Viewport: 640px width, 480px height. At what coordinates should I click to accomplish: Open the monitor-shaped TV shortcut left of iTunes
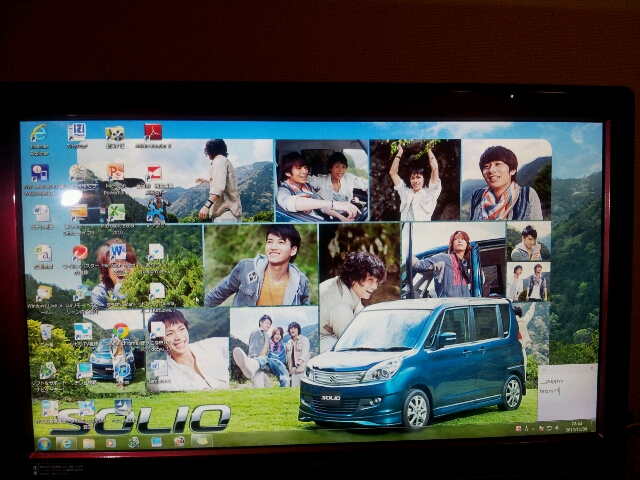click(84, 374)
